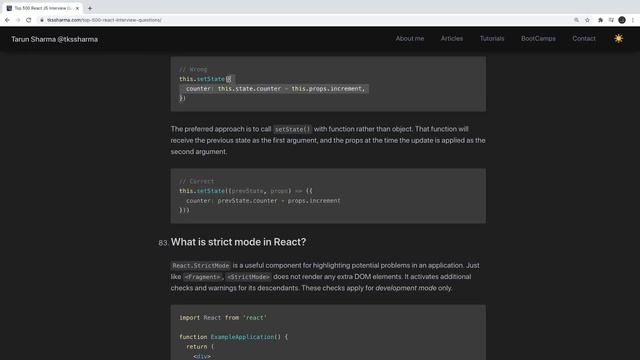Click the lock icon beside the URL

click(x=42, y=20)
